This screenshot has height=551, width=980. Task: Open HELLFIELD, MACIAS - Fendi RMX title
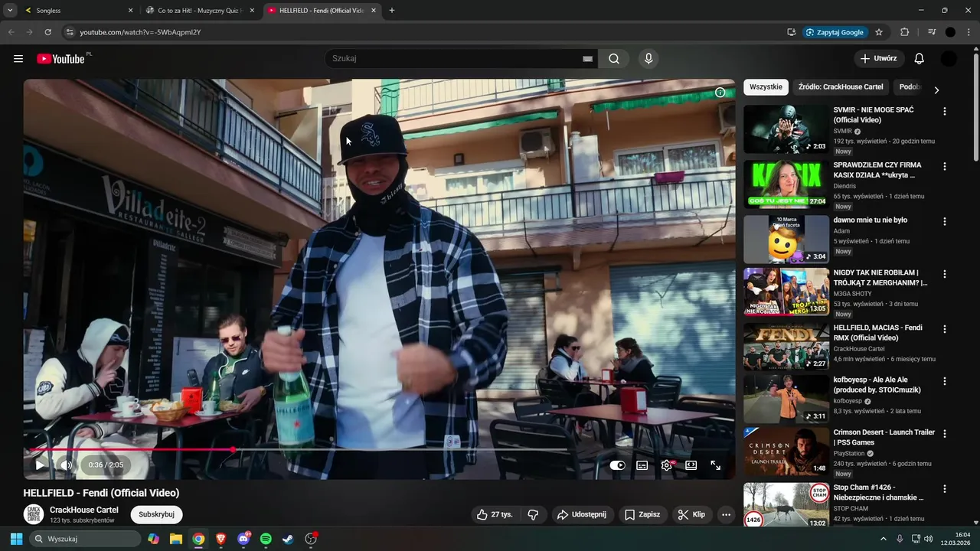pos(877,332)
